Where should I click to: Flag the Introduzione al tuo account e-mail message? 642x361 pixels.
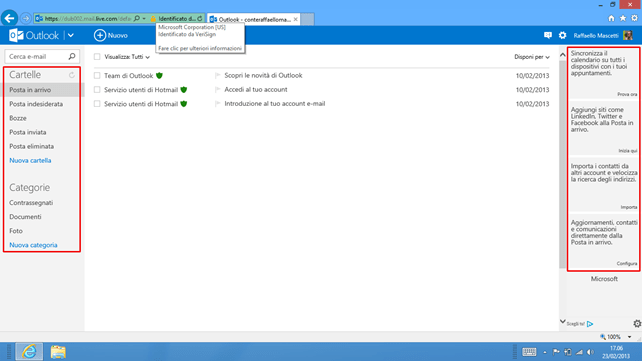[217, 104]
